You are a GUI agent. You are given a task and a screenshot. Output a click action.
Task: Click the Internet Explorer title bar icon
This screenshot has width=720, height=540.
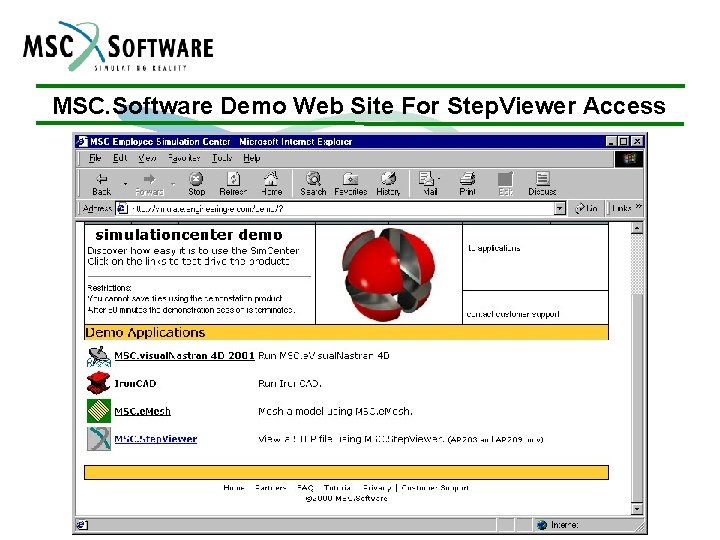click(x=82, y=141)
